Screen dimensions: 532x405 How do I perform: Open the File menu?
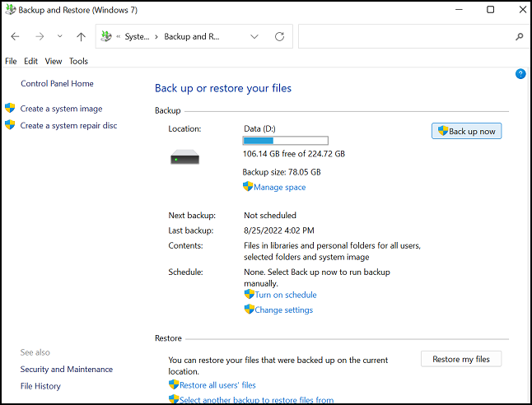tap(11, 61)
